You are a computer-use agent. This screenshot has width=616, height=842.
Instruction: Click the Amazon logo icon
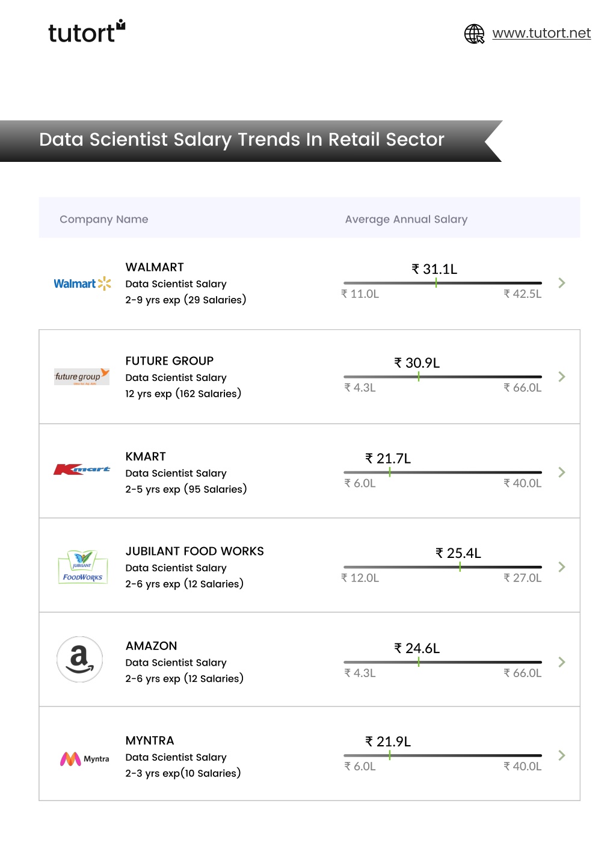coord(79,659)
